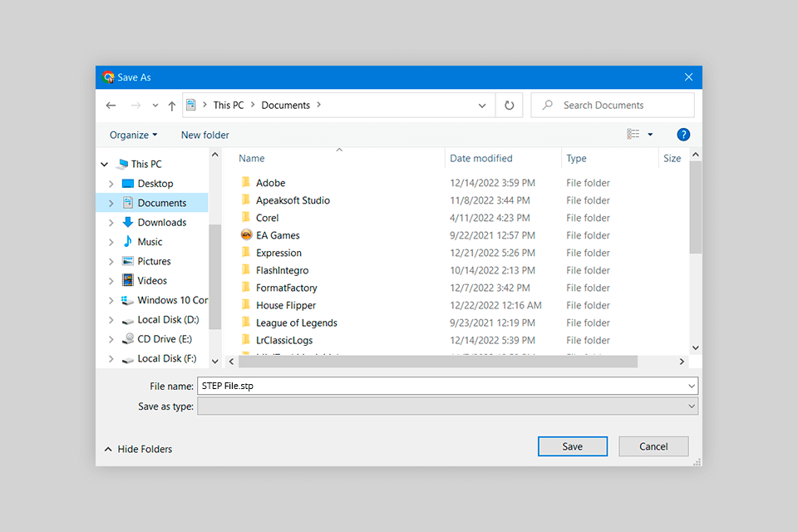Expand the Documents tree node

coord(111,203)
